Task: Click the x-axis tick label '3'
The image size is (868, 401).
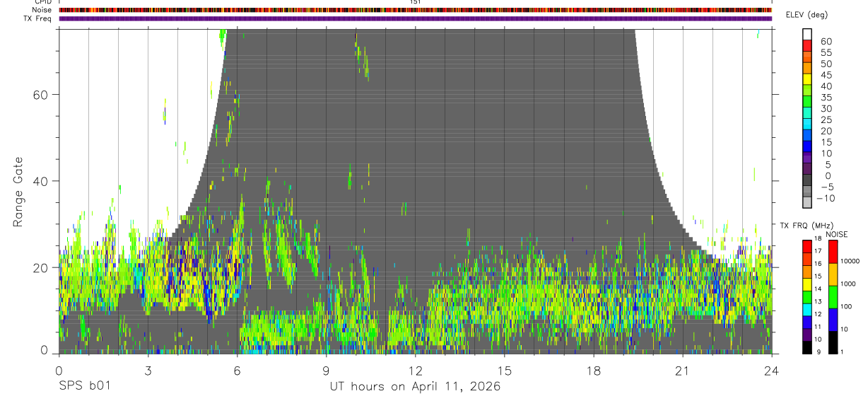Action: 148,371
